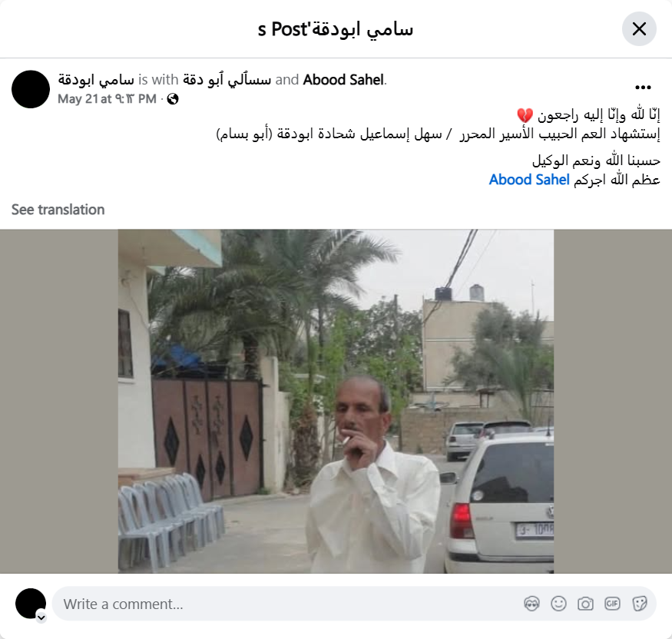Open the three-dot post options menu

643,88
